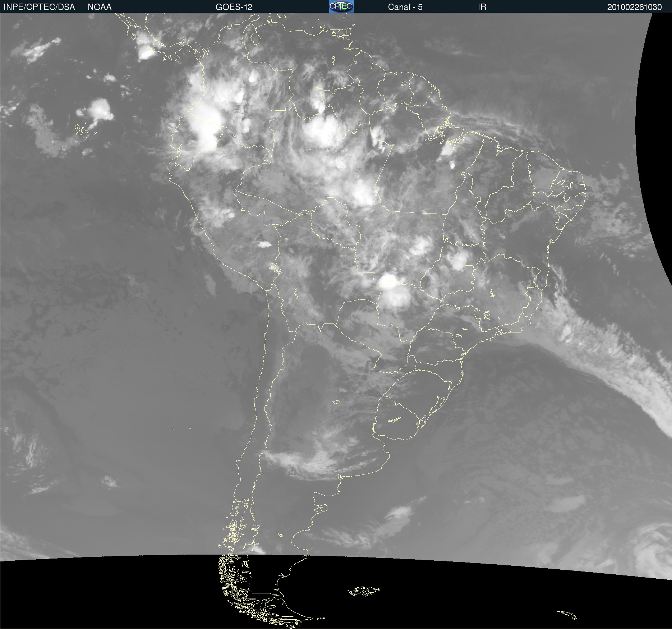672x629 pixels.
Task: Click the INPE/CPTEC/DSA header label
Action: pos(39,7)
